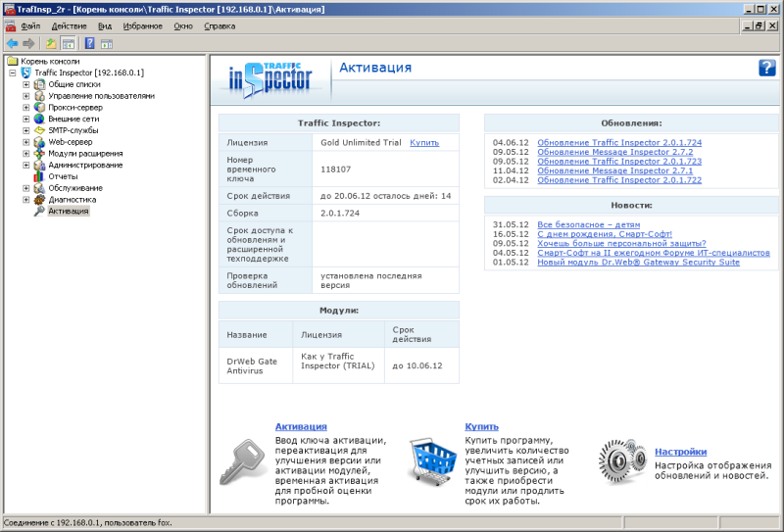This screenshot has width=784, height=532.
Task: Expand the Внешние сети node
Action: click(26, 119)
